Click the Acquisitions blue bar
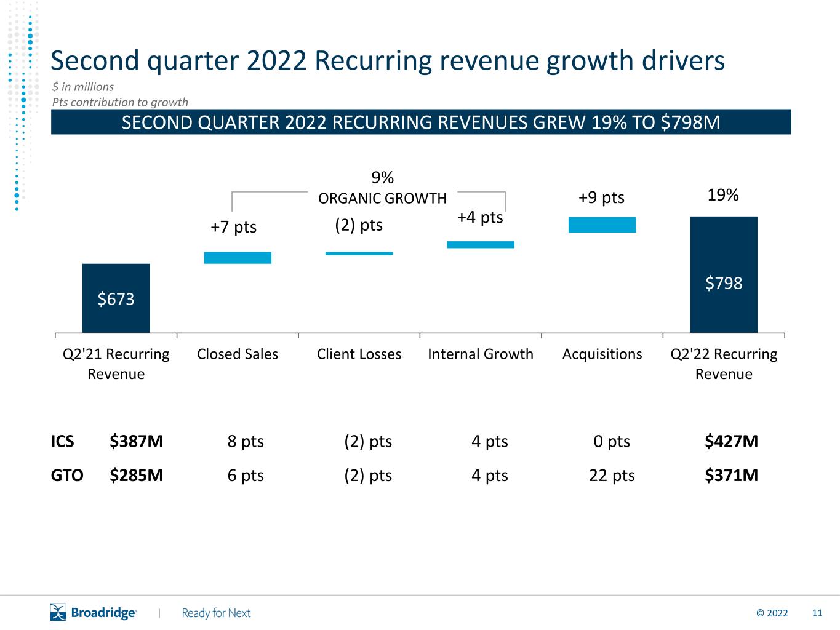The width and height of the screenshot is (840, 630). pyautogui.click(x=602, y=225)
